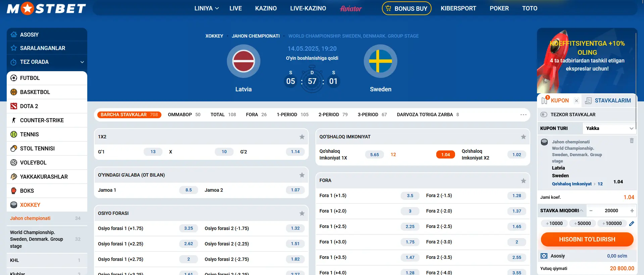The width and height of the screenshot is (644, 275).
Task: Open the Toto menu
Action: pos(530,8)
